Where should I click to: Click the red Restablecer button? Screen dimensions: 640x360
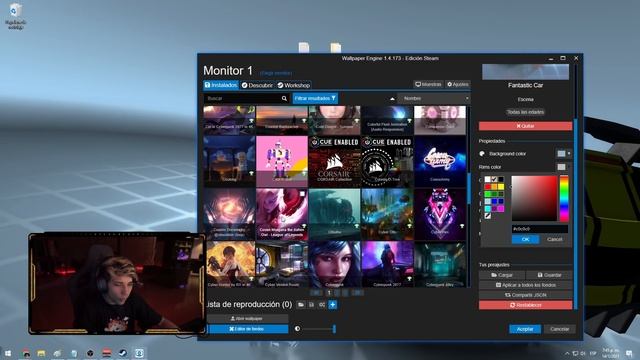pyautogui.click(x=525, y=305)
